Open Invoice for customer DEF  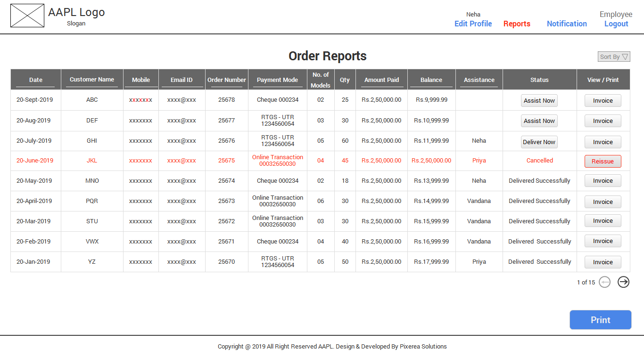point(603,121)
